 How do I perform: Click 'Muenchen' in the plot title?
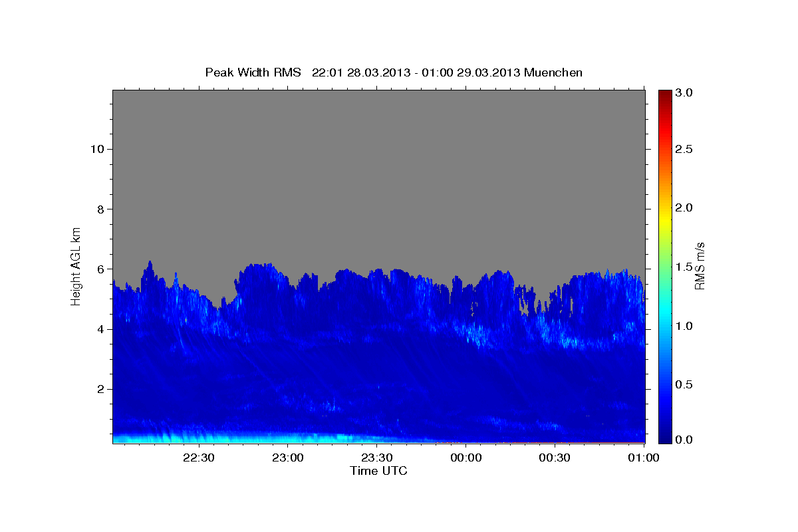[x=553, y=72]
